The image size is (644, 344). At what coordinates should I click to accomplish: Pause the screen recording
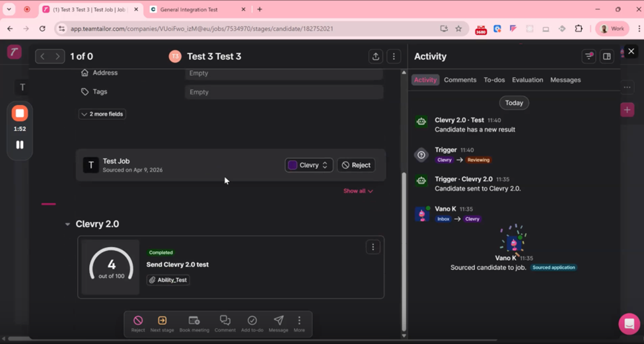coord(20,145)
